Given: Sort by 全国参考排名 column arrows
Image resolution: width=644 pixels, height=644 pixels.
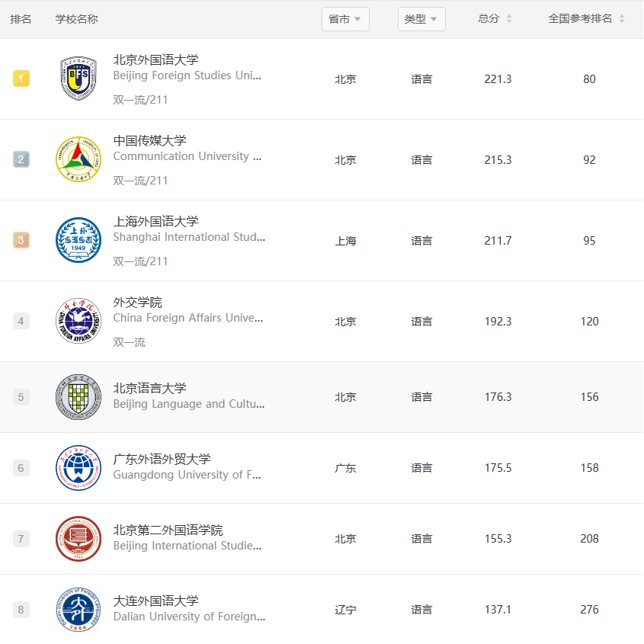Looking at the screenshot, I should click(x=622, y=18).
